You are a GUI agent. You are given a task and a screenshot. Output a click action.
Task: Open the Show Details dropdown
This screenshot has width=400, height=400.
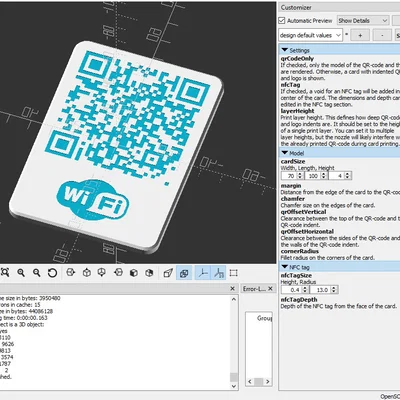363,21
